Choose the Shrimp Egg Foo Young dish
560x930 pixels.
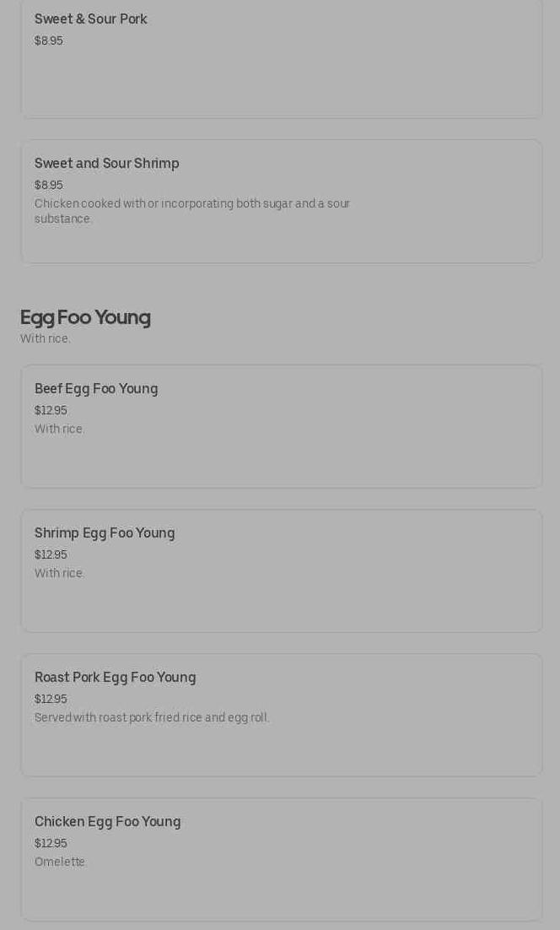pos(105,533)
